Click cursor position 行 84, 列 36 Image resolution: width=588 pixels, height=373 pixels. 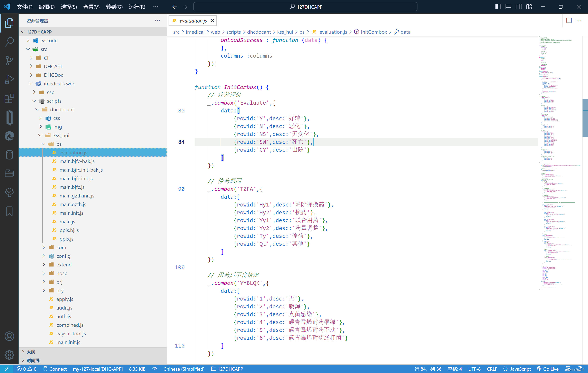pyautogui.click(x=428, y=369)
